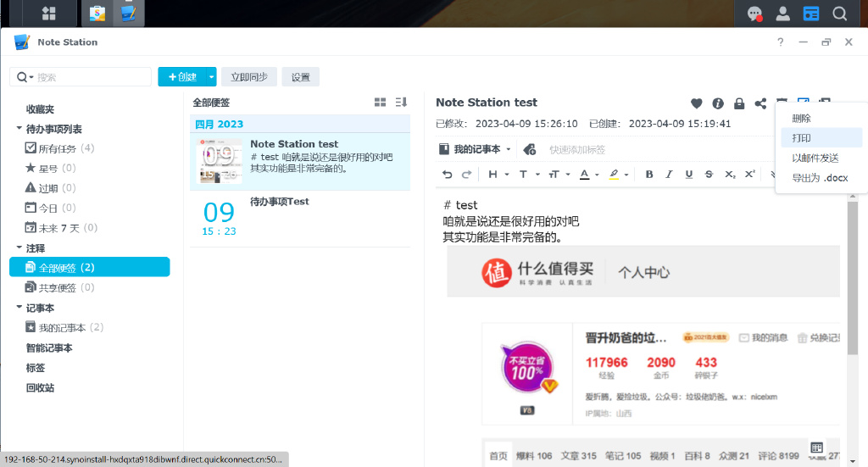Toggle subscript formatting
868x467 pixels.
730,175
